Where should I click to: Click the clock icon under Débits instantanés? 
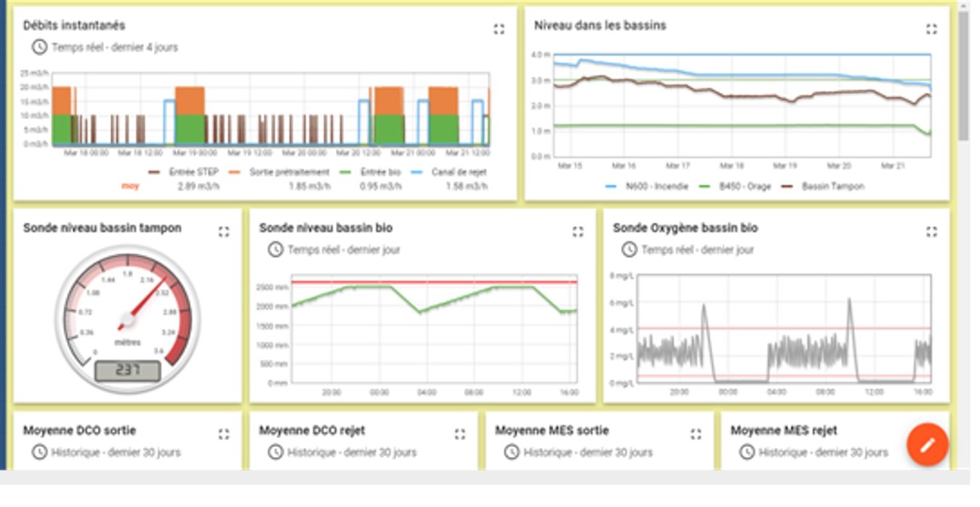tap(39, 47)
